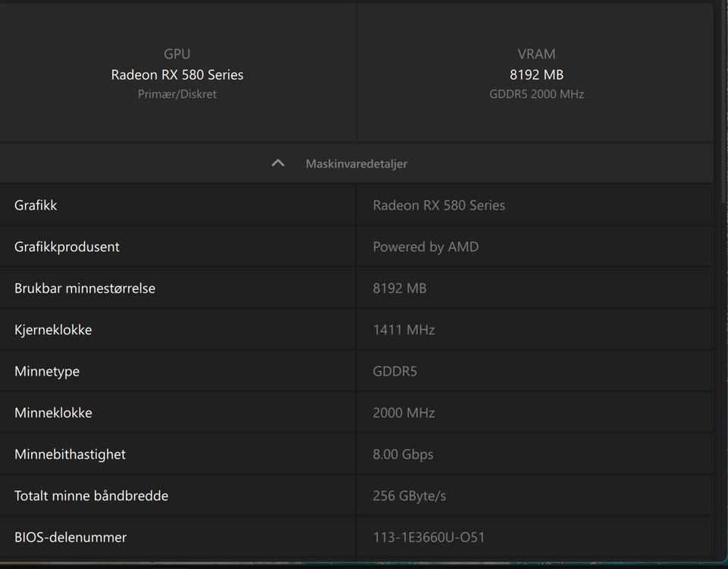This screenshot has width=728, height=569.
Task: Click the BIOS-delenummer row label
Action: tap(71, 537)
